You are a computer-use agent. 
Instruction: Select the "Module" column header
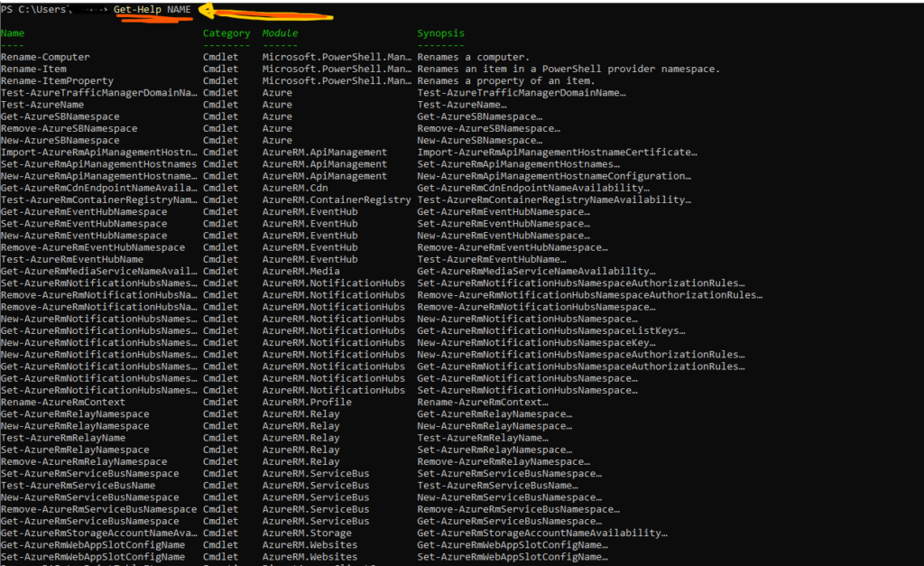280,33
